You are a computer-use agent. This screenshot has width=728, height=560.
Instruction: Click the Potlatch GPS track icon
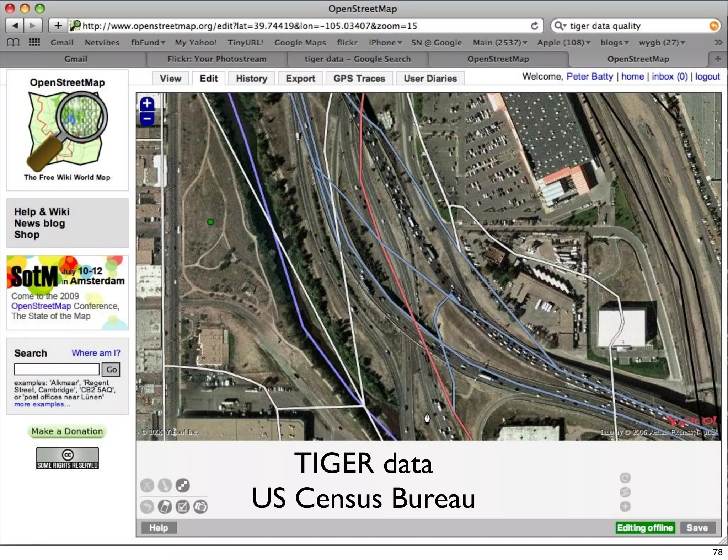(x=165, y=507)
